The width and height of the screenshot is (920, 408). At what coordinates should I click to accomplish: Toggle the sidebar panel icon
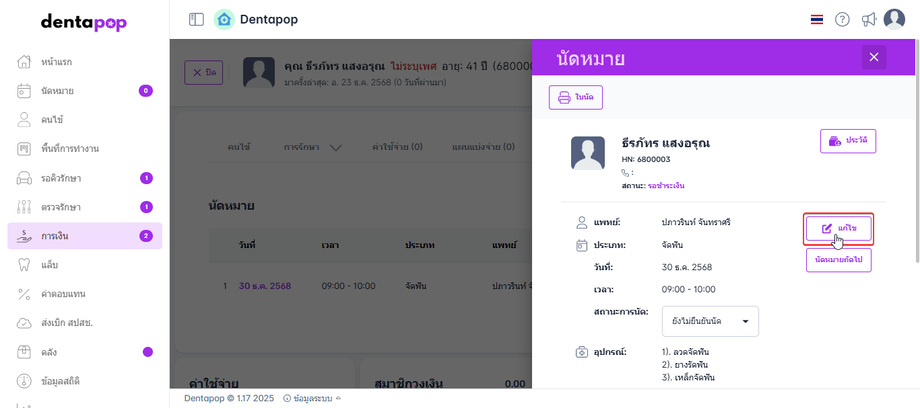[196, 19]
